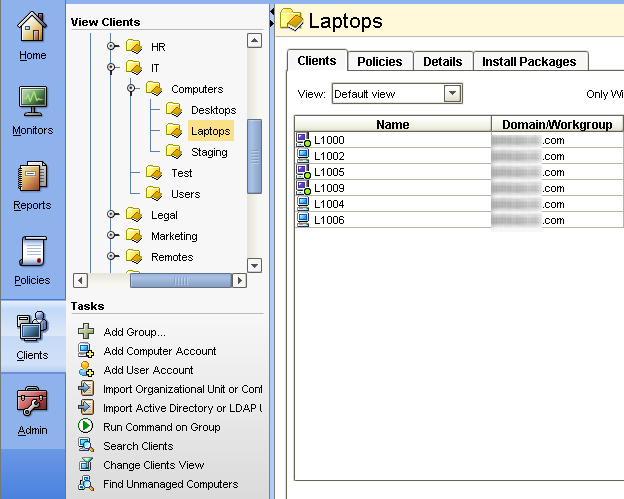Click Add User Account task link
624x499 pixels.
click(148, 370)
